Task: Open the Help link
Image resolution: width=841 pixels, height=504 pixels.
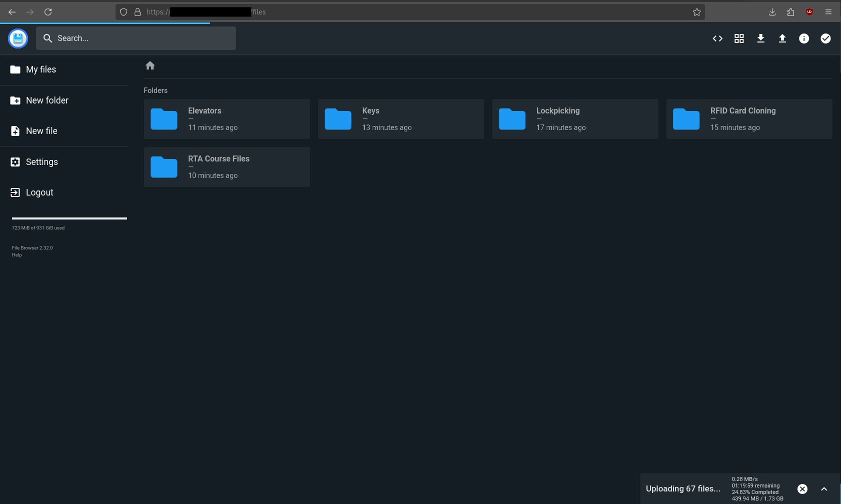Action: click(x=17, y=254)
